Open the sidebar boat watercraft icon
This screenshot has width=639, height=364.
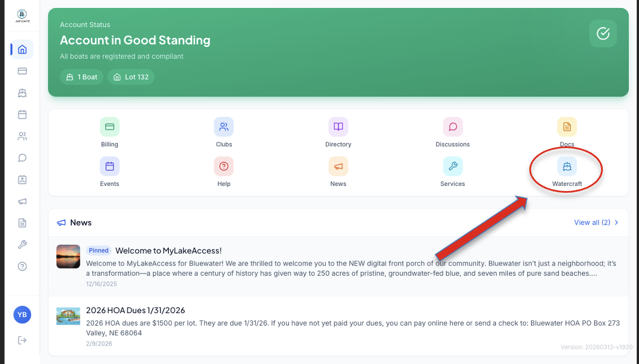[22, 93]
